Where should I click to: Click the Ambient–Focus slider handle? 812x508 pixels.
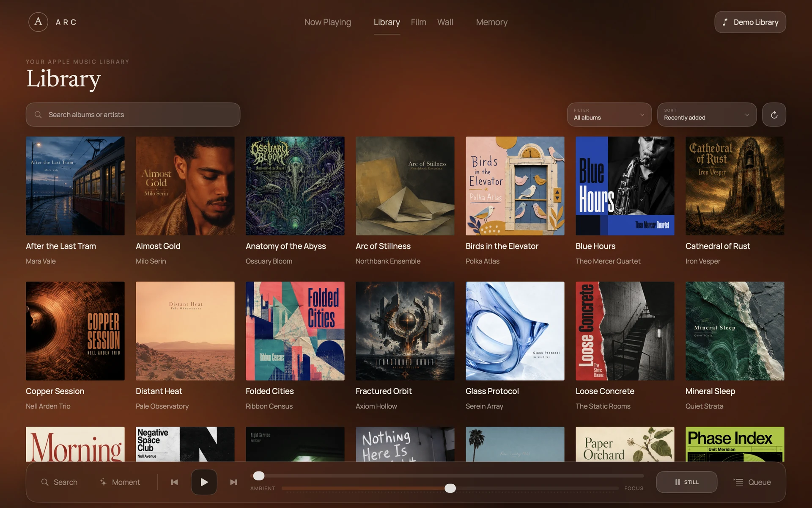[x=450, y=488]
